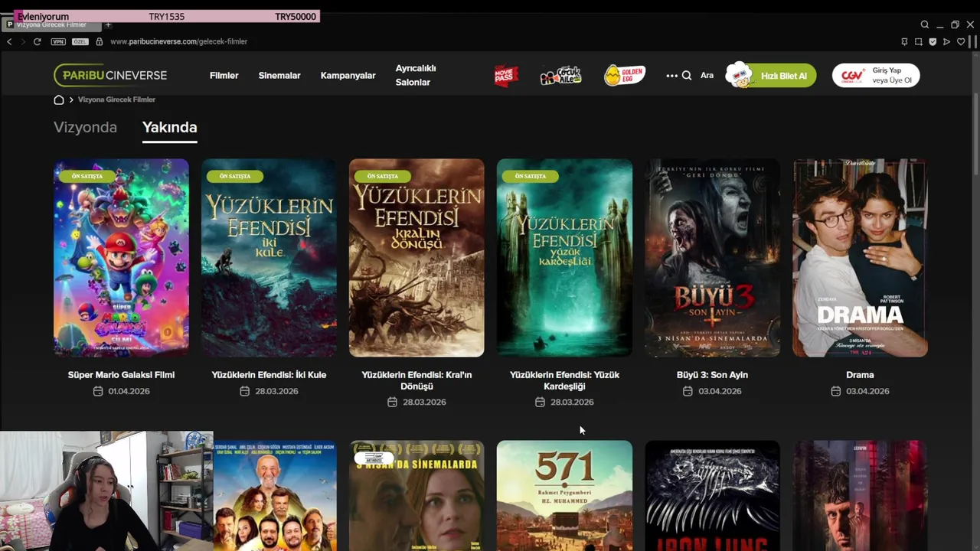Image resolution: width=980 pixels, height=551 pixels.
Task: Open the Golden Egg icon
Action: click(625, 75)
